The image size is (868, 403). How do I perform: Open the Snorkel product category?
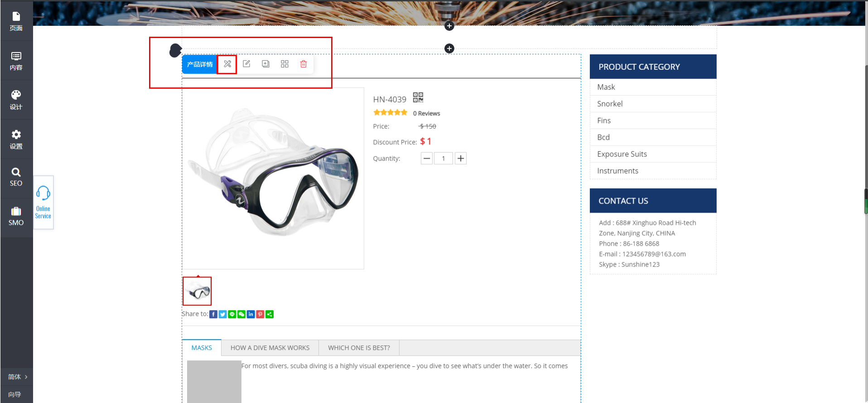[x=610, y=104]
